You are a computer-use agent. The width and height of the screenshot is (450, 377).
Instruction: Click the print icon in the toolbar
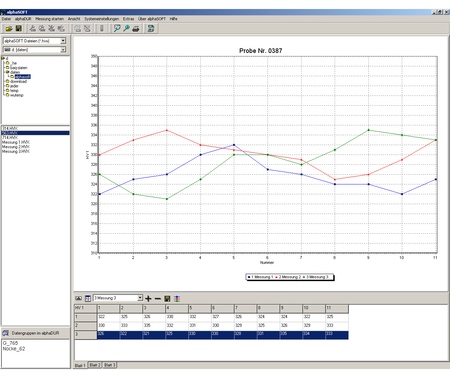[x=136, y=29]
